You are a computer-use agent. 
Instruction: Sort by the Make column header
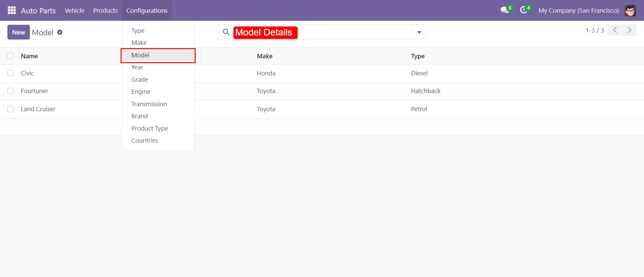coord(265,56)
